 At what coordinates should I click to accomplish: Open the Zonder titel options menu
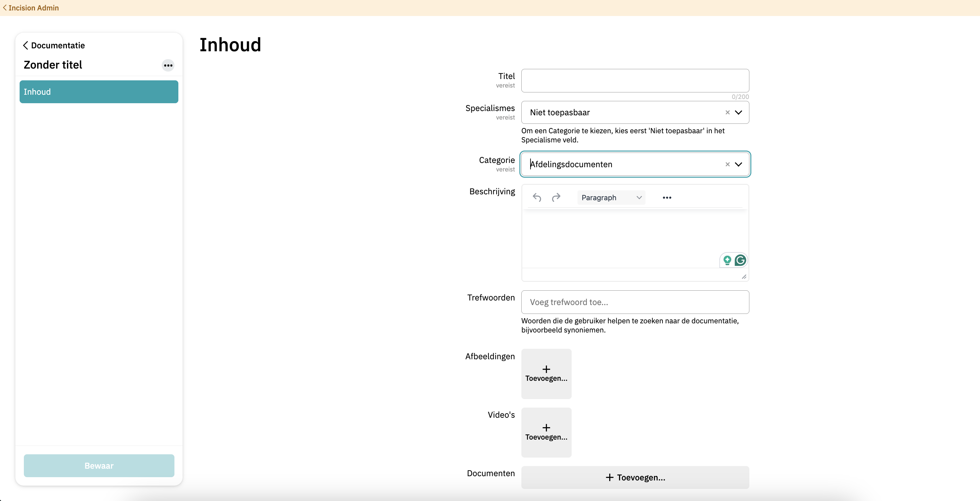[x=168, y=65]
